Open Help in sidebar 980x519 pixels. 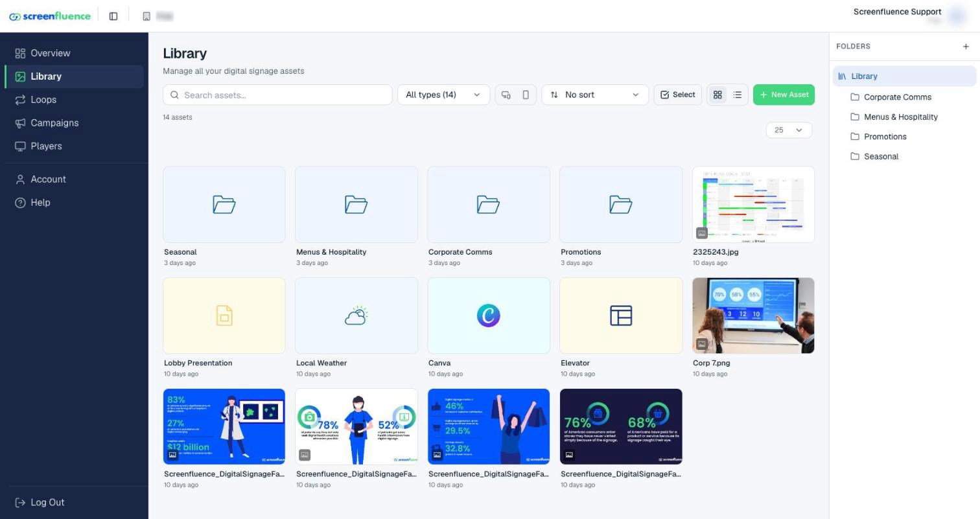point(75,203)
